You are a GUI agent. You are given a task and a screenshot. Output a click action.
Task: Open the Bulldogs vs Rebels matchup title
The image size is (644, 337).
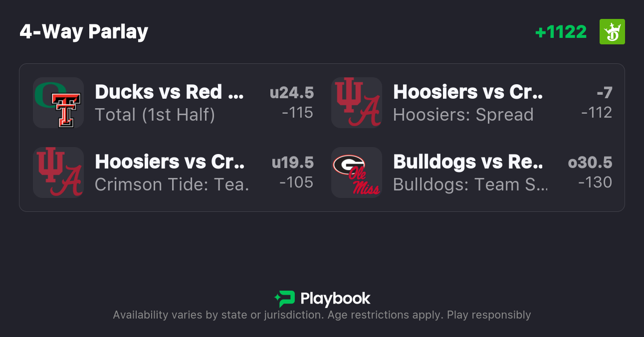[467, 162]
